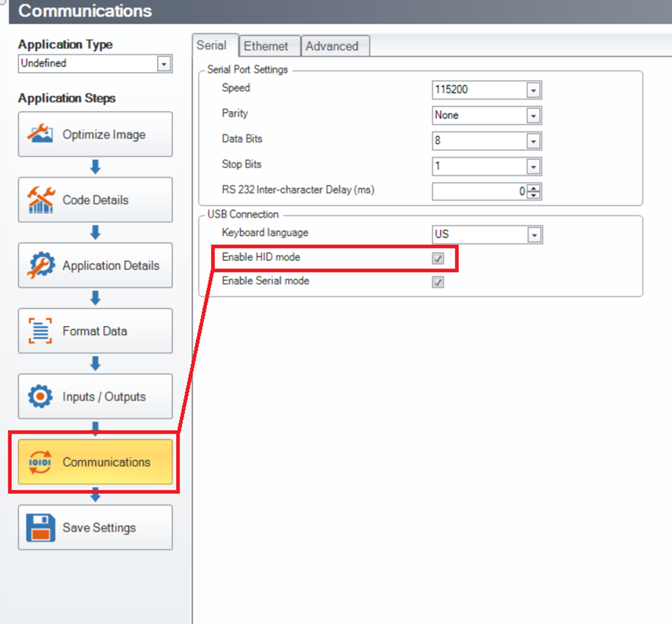Screen dimensions: 672x624
Task: Switch to the Advanced tab
Action: pyautogui.click(x=331, y=46)
